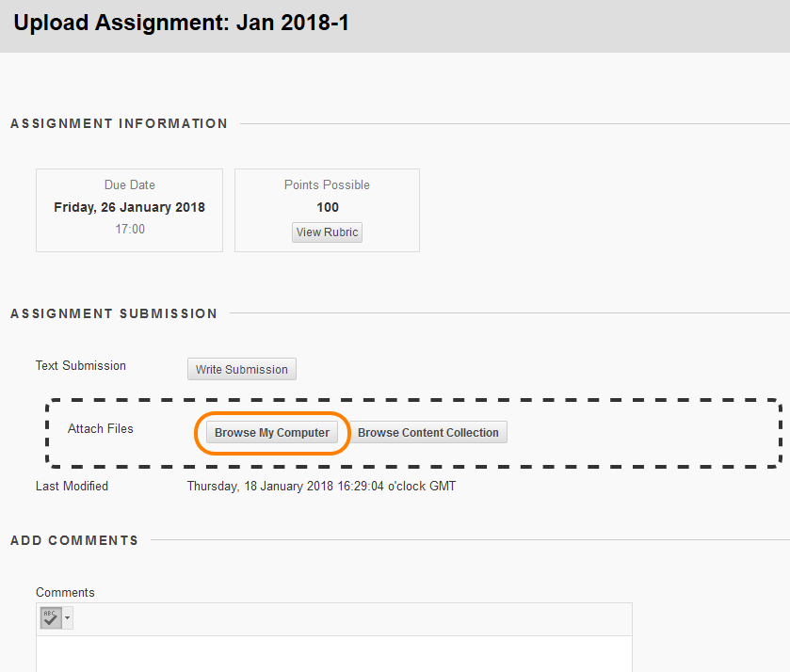The image size is (790, 672).
Task: Click the 'Due Date' label
Action: click(x=130, y=184)
